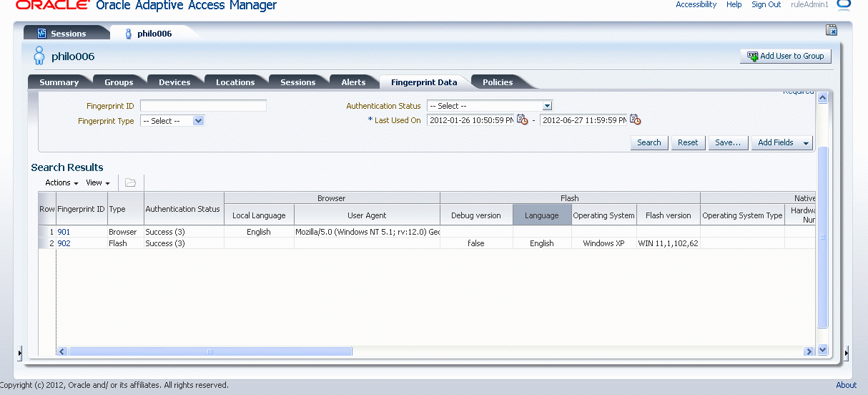Switch to the Summary tab
This screenshot has height=395, width=868.
point(59,82)
